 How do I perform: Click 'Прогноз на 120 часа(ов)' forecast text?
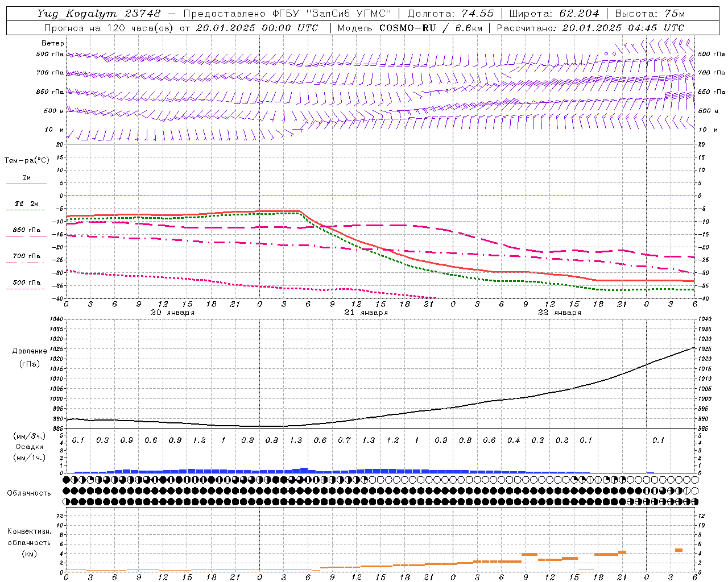click(x=109, y=28)
